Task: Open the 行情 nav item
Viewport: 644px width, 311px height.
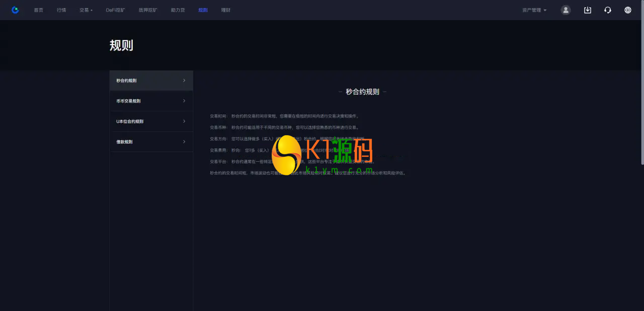Action: tap(61, 10)
